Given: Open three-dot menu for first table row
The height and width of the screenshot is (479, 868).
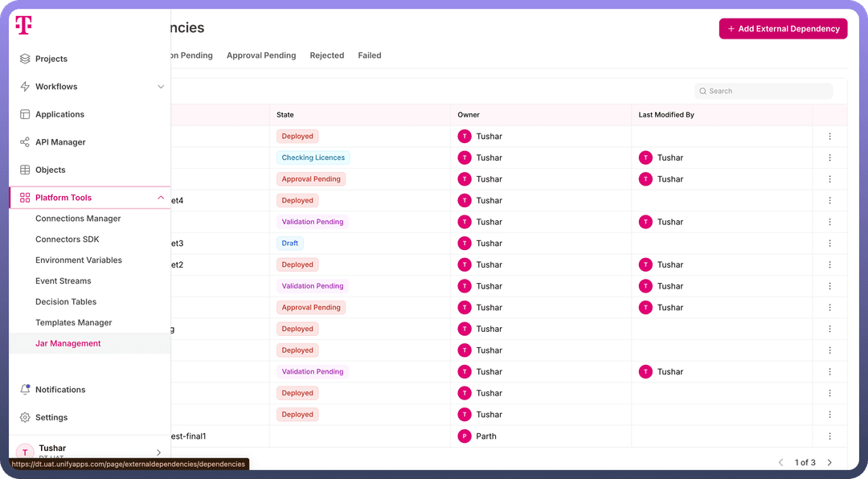Looking at the screenshot, I should click(829, 137).
